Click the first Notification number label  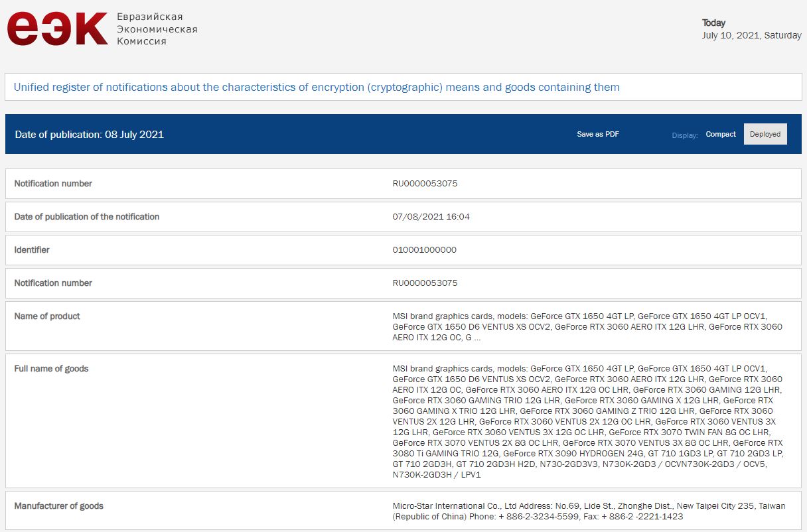coord(53,184)
